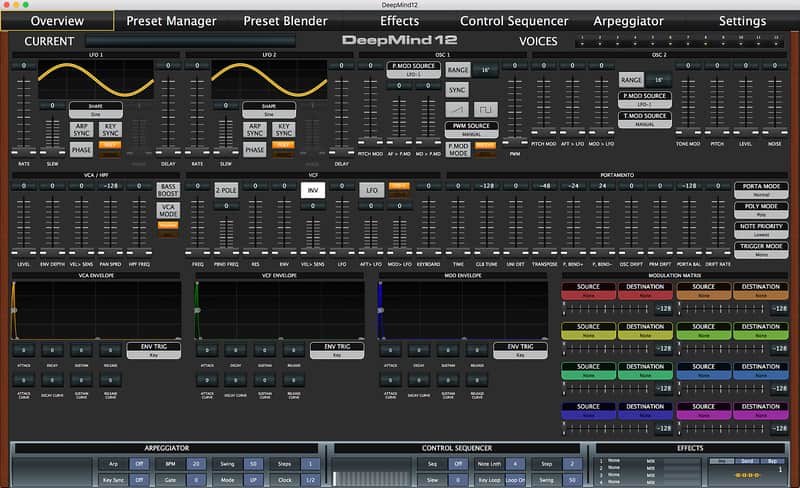Click the OSC 1 RANGE button

[457, 70]
